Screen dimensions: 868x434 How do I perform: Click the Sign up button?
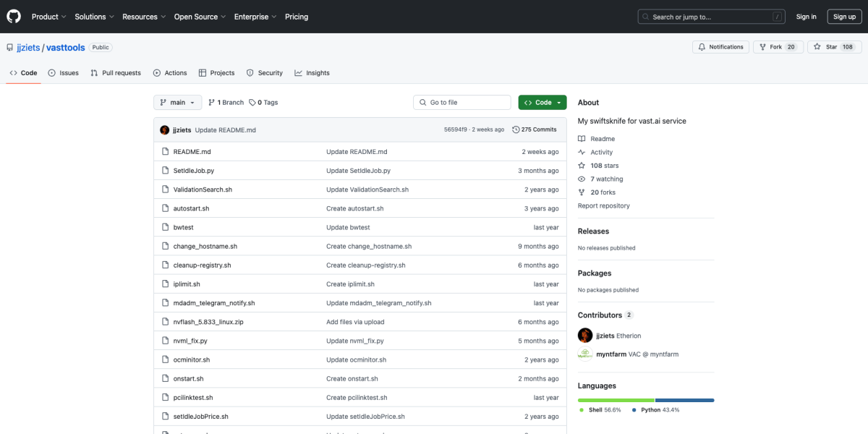(x=844, y=17)
